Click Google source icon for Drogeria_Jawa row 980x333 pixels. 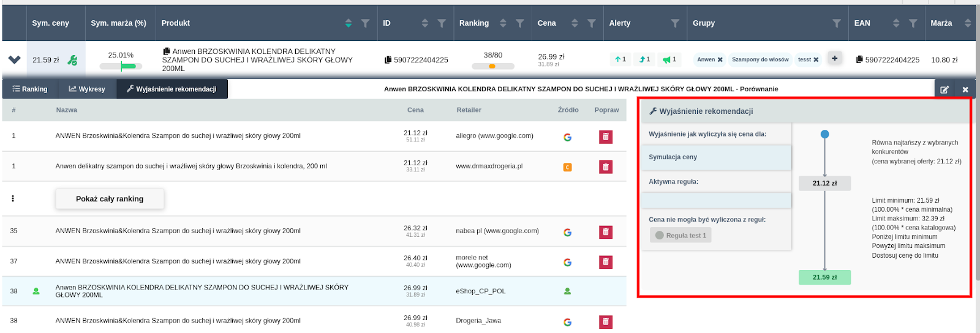567,322
